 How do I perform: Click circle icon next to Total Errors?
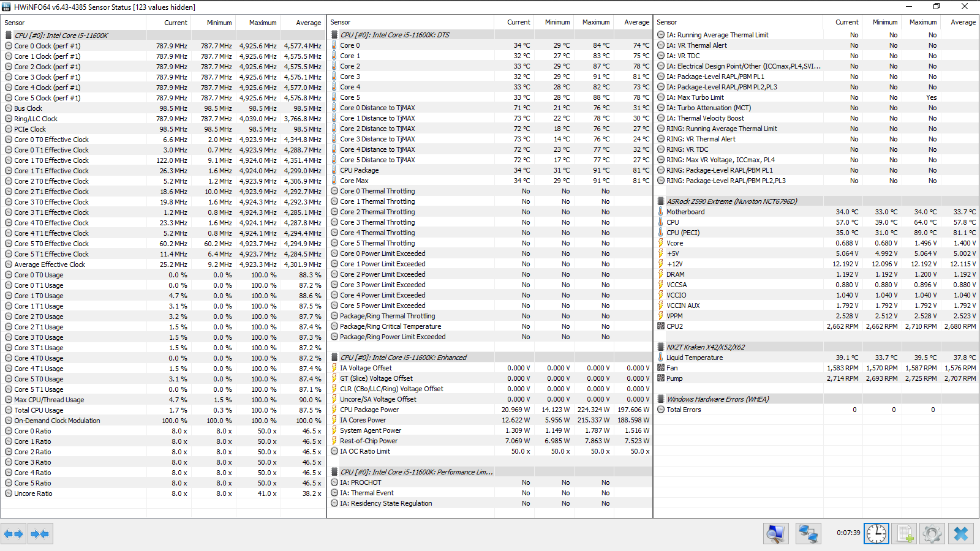[x=661, y=410]
